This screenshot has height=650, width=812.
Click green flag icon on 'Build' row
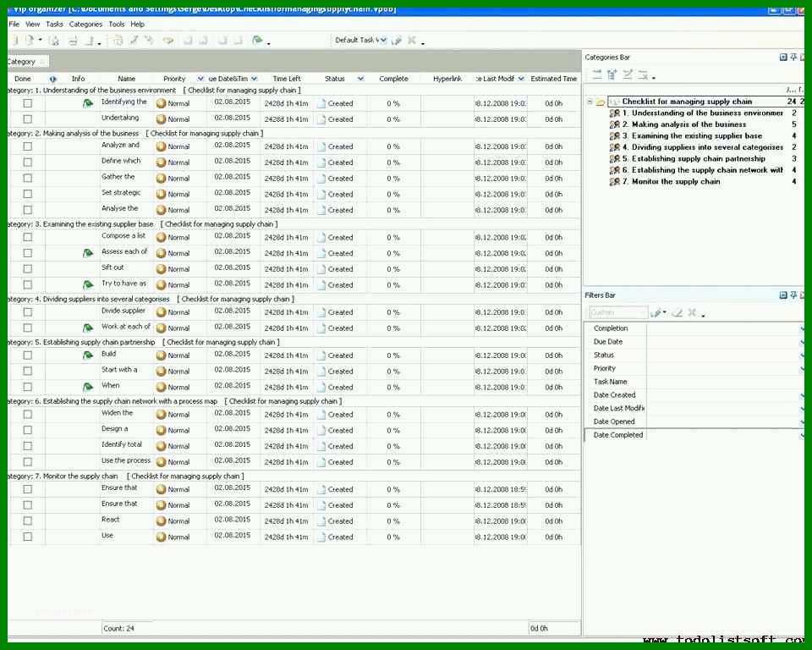click(88, 355)
